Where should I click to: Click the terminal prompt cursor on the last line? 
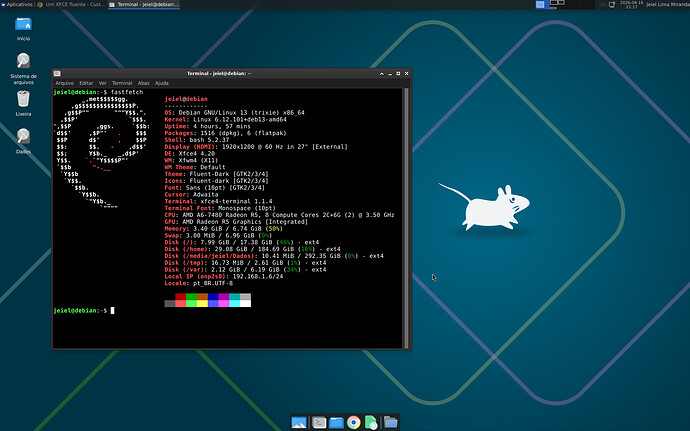(112, 310)
